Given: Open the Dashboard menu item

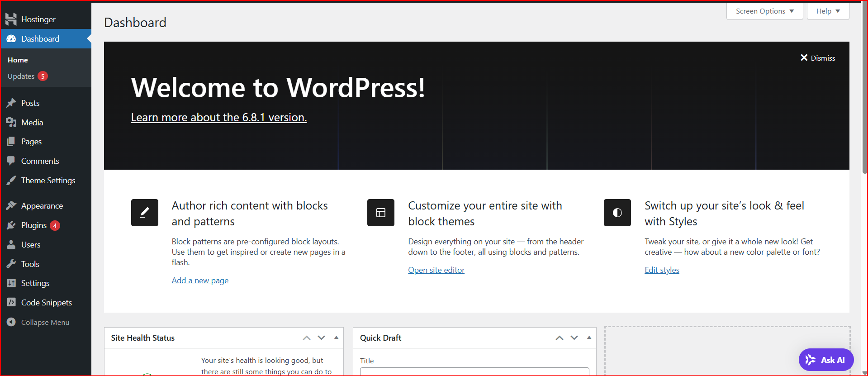Looking at the screenshot, I should tap(46, 39).
